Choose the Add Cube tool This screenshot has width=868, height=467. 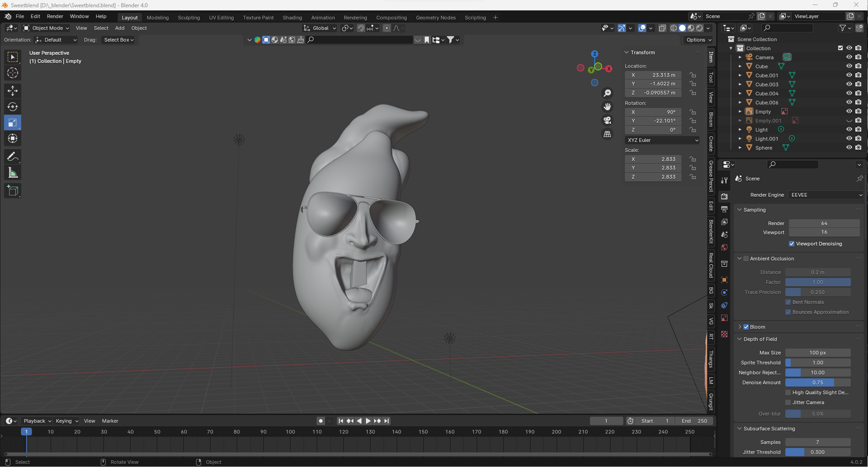pyautogui.click(x=13, y=191)
